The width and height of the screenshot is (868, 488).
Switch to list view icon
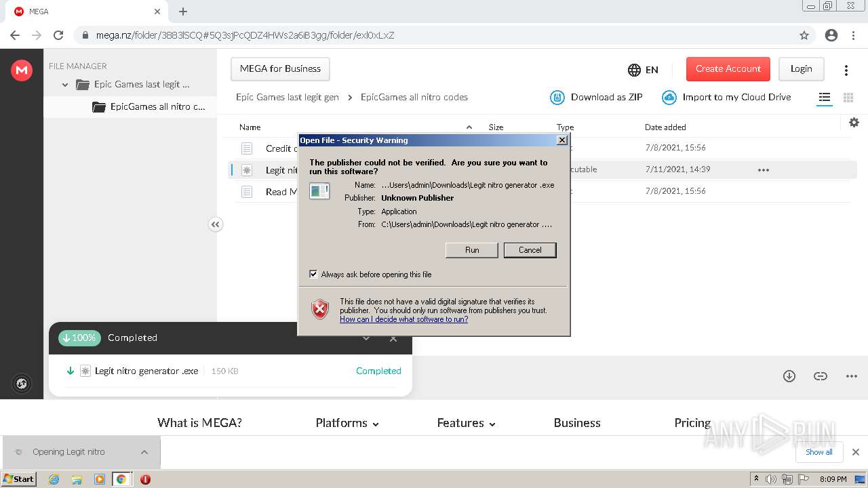825,98
